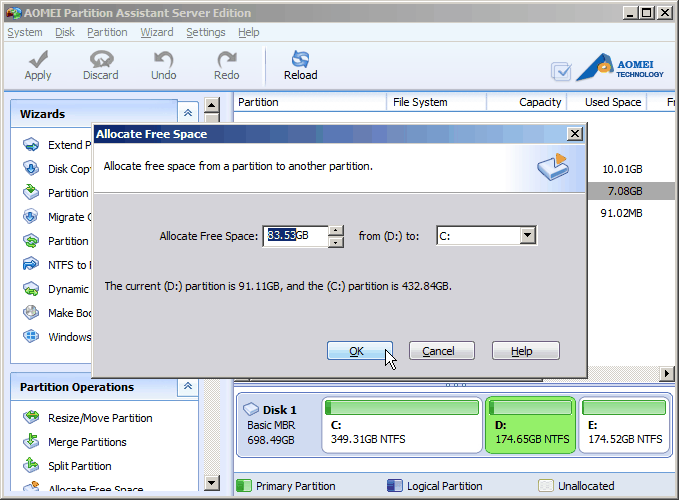Confirm allocation with the OK button
Viewport: 679px width, 500px height.
359,351
